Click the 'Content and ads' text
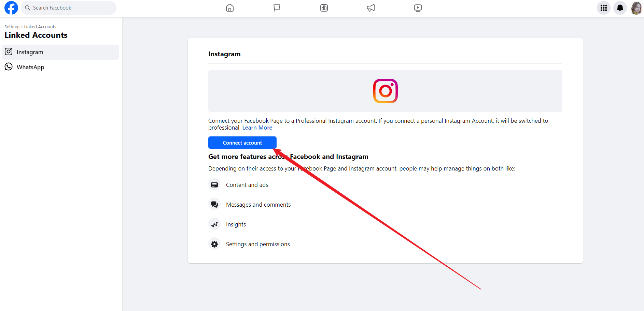 point(247,185)
